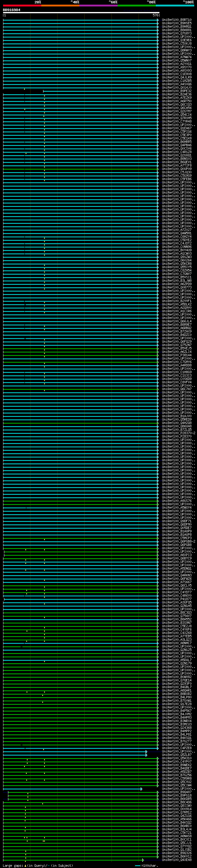Select hit UniRef100_A7EZK9
Viewport: 197px width, 868px height.
(x=176, y=98)
